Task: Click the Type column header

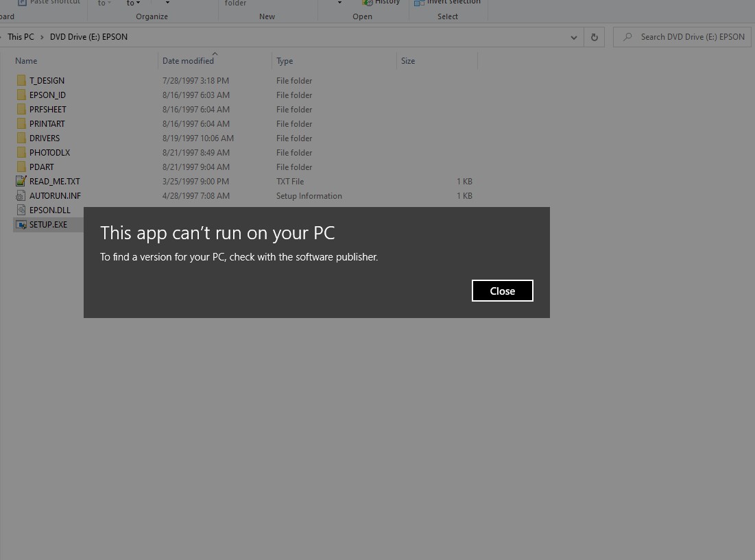Action: tap(285, 61)
